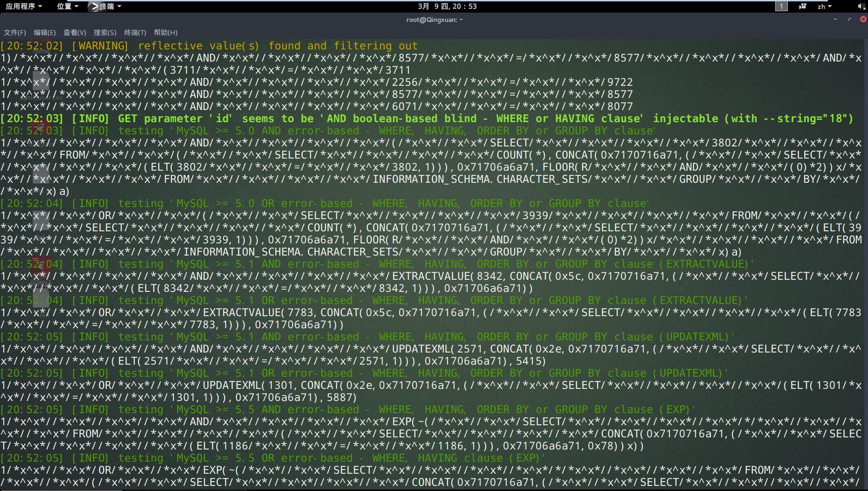Screen dimensions: 868x491
Task: Maximize the terminal window
Action: tap(849, 19)
